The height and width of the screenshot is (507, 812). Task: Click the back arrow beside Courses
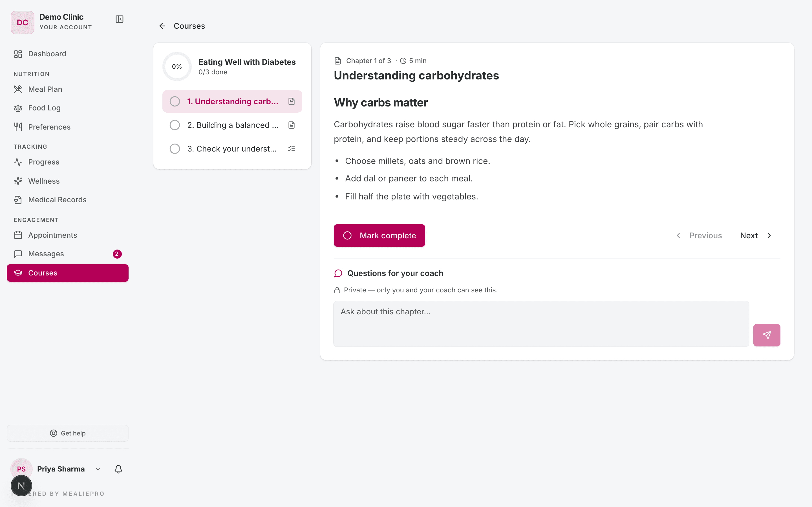(x=162, y=26)
